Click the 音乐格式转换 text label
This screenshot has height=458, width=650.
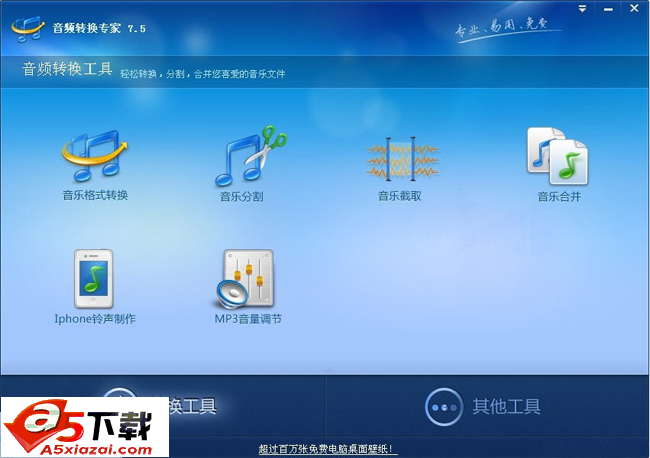coord(95,195)
